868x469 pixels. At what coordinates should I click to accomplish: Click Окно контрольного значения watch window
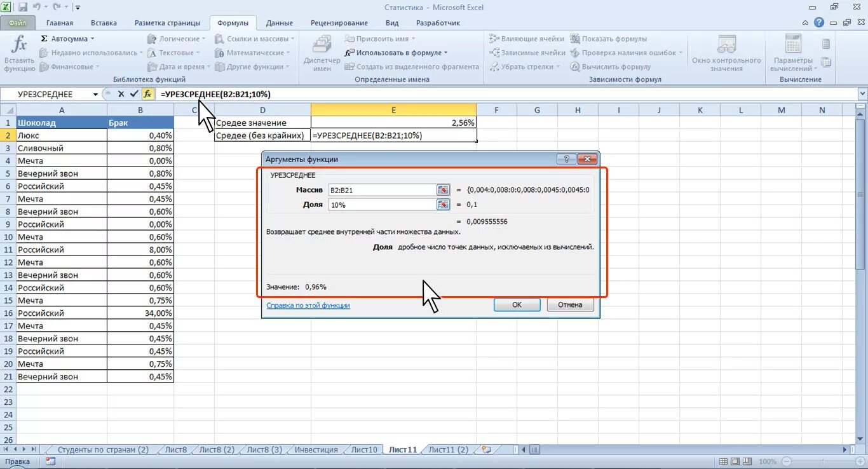pyautogui.click(x=726, y=53)
